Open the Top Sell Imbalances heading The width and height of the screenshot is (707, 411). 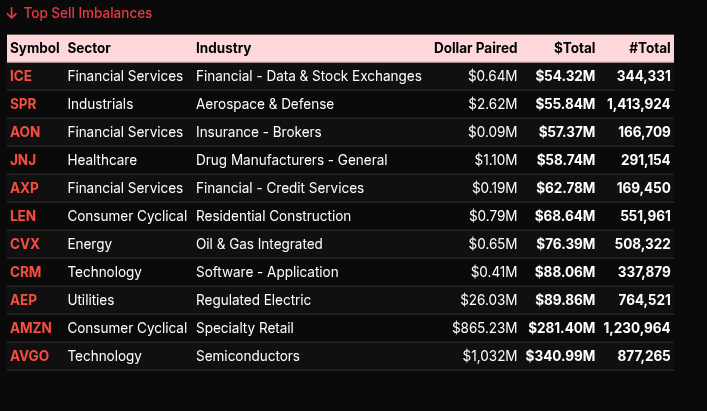87,14
